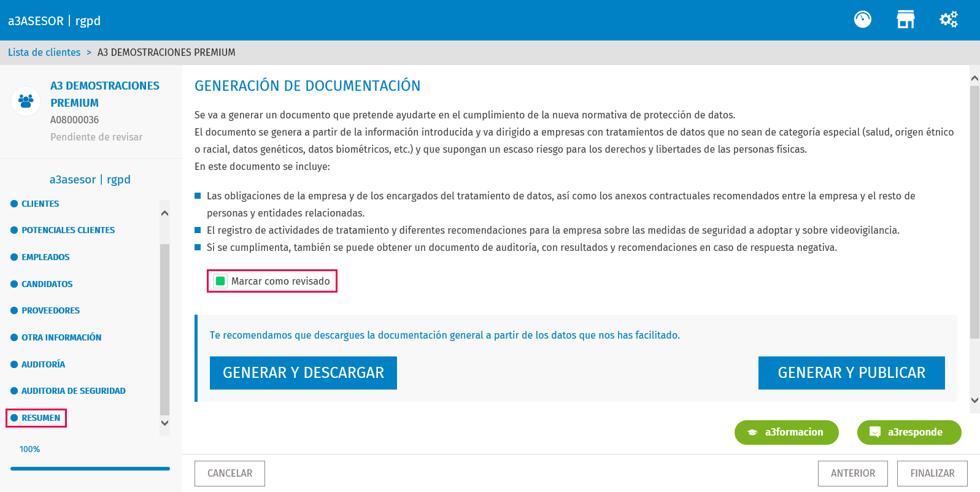The height and width of the screenshot is (492, 980).
Task: Click sidebar menu scroll down arrow
Action: (x=164, y=423)
